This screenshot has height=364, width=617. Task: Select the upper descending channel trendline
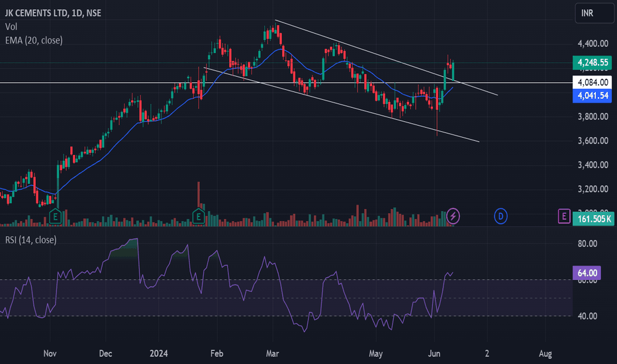tap(385, 57)
